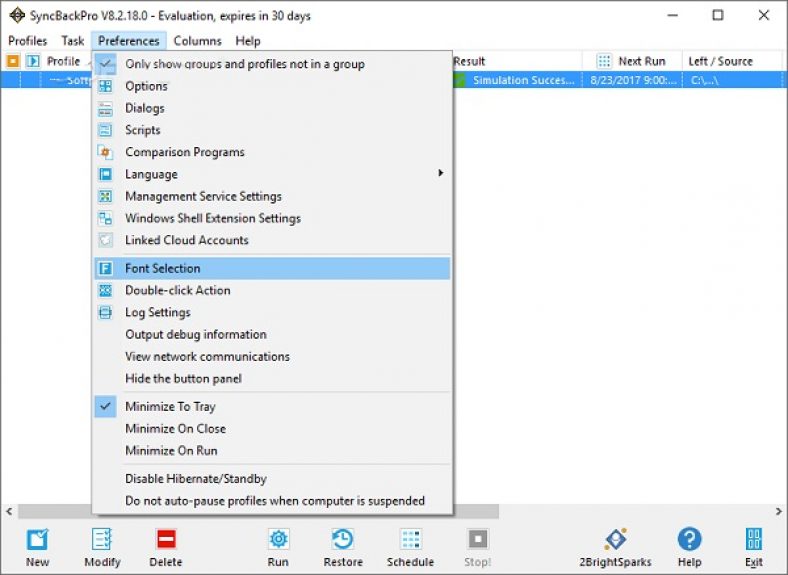Screen dimensions: 788x575
Task: Sort by the Result column header
Action: pos(517,61)
